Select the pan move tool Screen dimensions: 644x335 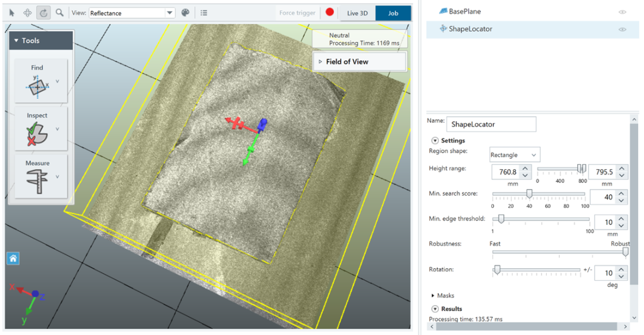pyautogui.click(x=27, y=13)
